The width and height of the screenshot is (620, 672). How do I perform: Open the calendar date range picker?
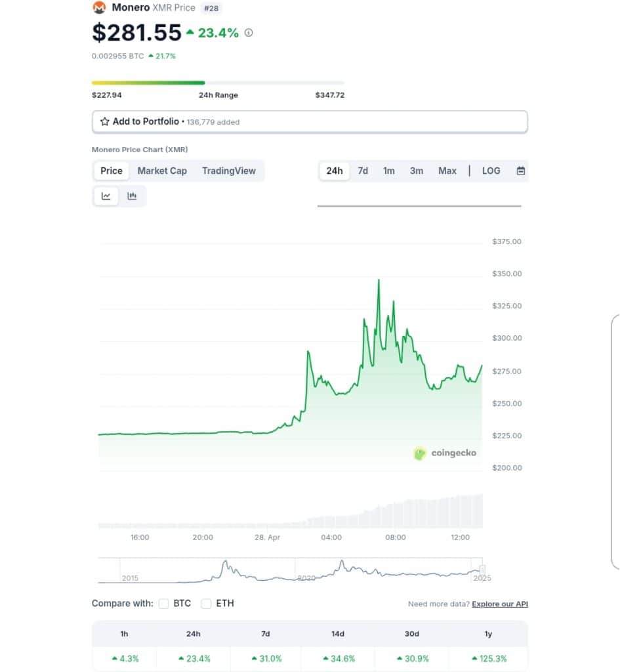click(520, 171)
